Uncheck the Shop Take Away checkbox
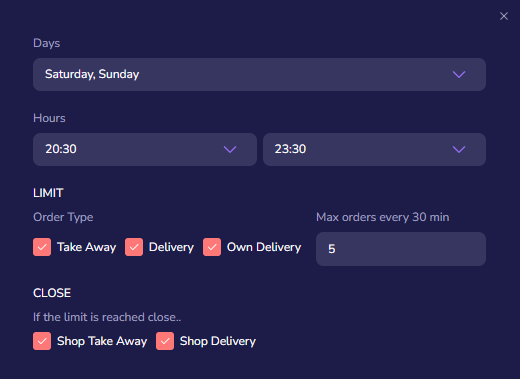Screen dimensions: 520x379 pyautogui.click(x=42, y=341)
